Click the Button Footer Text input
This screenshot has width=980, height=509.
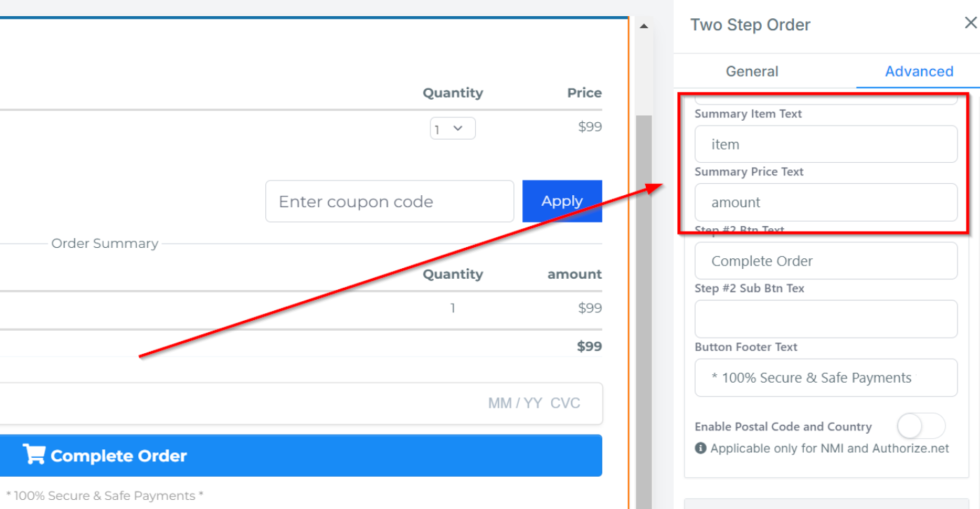[826, 378]
